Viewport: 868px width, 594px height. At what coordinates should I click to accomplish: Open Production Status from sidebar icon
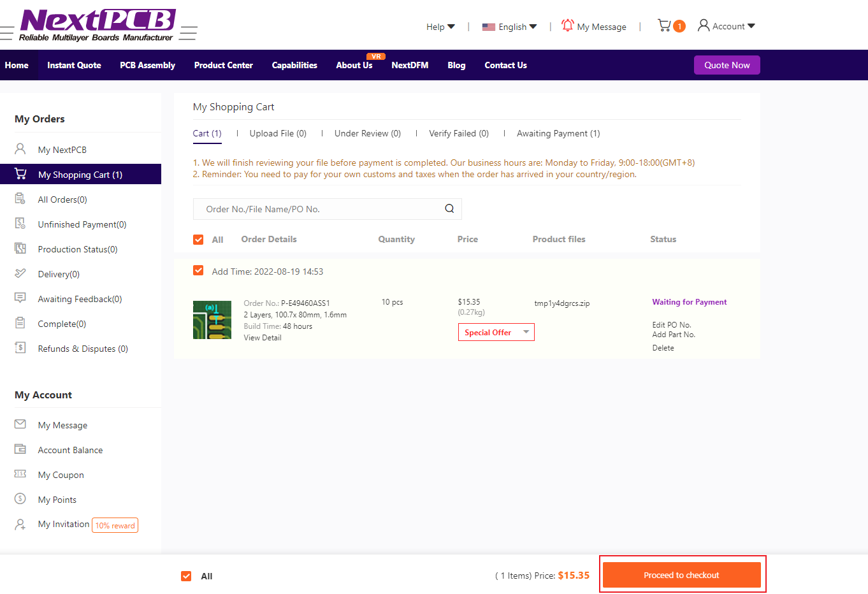pyautogui.click(x=20, y=249)
